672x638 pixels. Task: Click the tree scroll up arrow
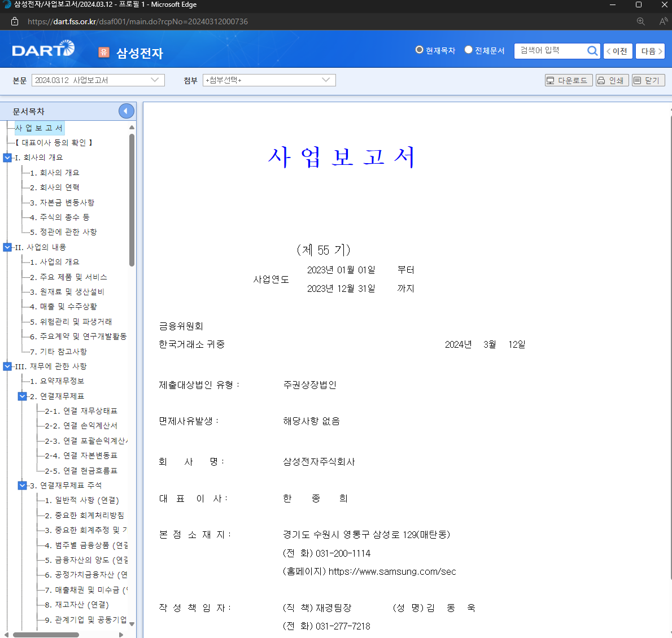coord(132,127)
